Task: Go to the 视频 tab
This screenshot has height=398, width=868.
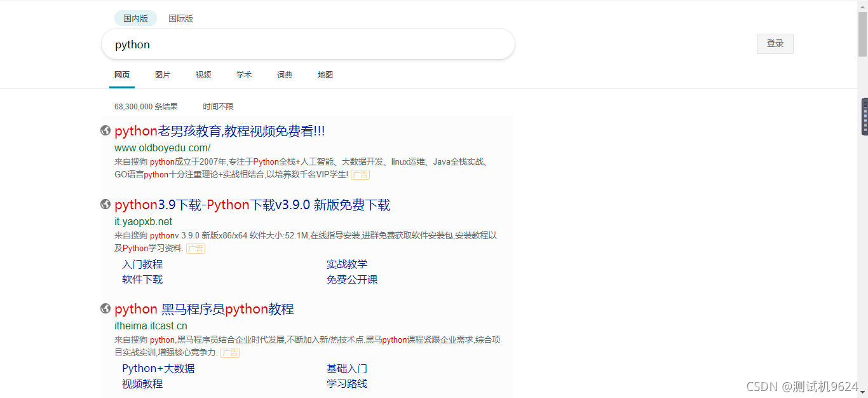Action: [x=203, y=74]
